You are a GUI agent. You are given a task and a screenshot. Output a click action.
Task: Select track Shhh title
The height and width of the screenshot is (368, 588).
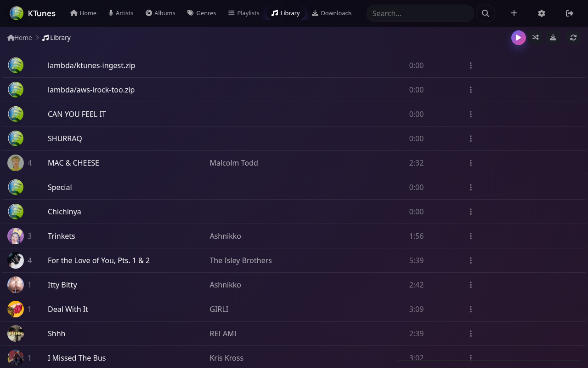57,333
